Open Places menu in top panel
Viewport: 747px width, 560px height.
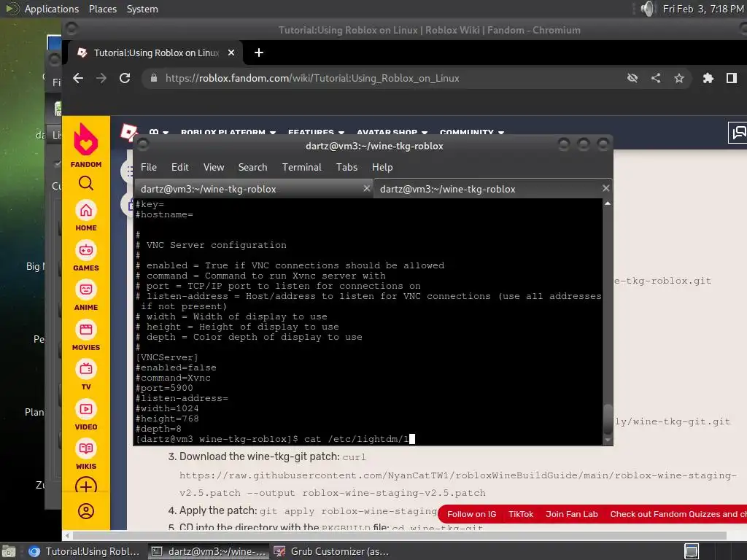[102, 9]
